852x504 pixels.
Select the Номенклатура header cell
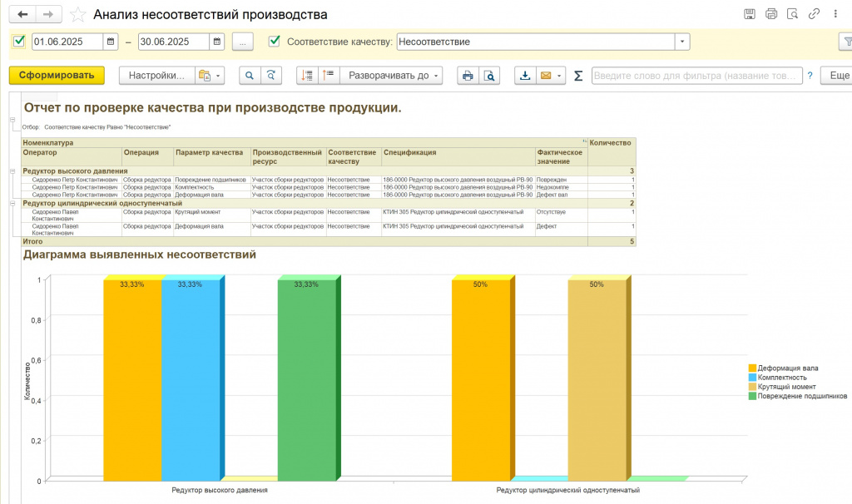tap(305, 143)
